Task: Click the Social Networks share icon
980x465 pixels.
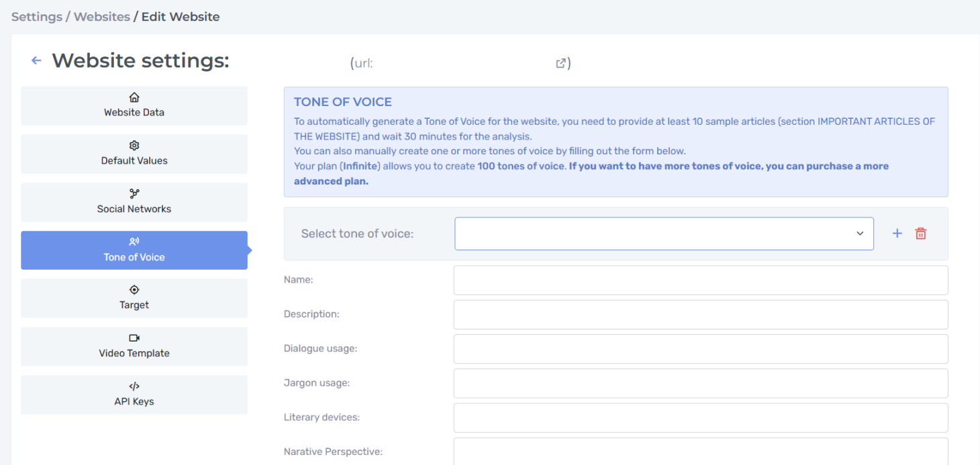Action: pos(134,194)
